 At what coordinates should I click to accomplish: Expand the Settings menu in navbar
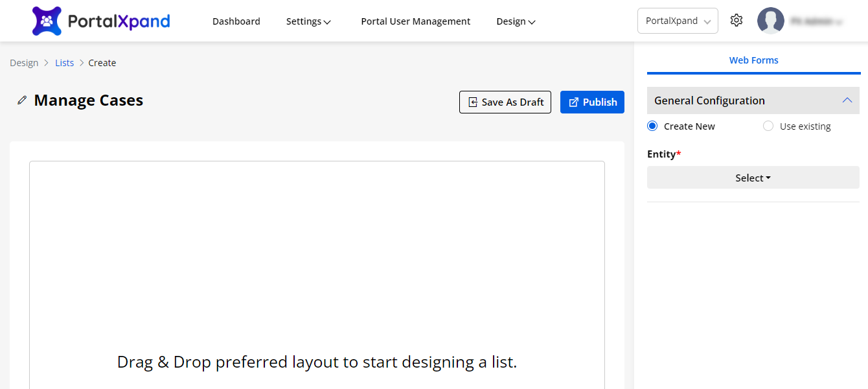pos(308,21)
